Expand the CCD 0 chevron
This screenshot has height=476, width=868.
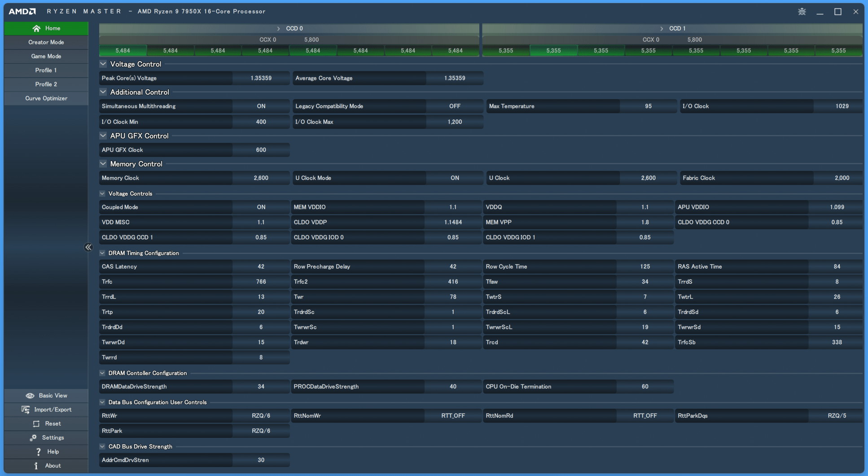click(x=278, y=28)
